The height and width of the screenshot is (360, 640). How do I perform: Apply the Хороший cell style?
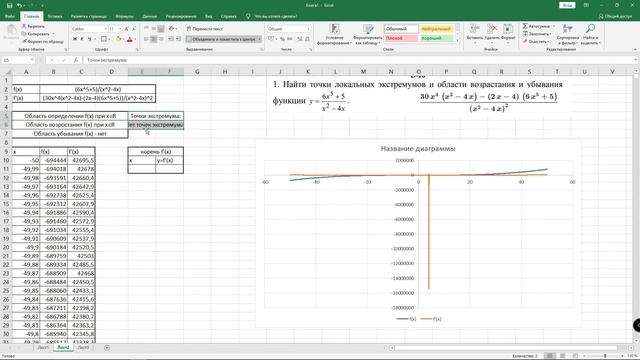(x=436, y=38)
